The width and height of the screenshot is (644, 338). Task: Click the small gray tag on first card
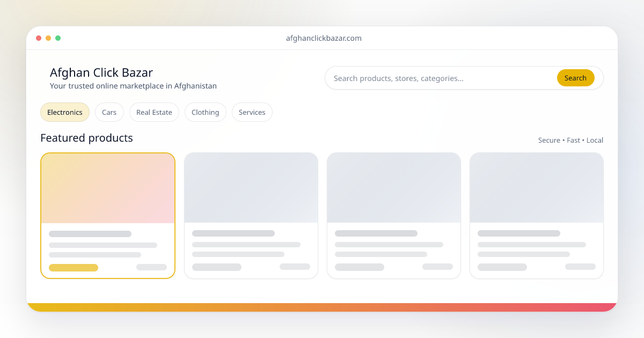(x=151, y=267)
